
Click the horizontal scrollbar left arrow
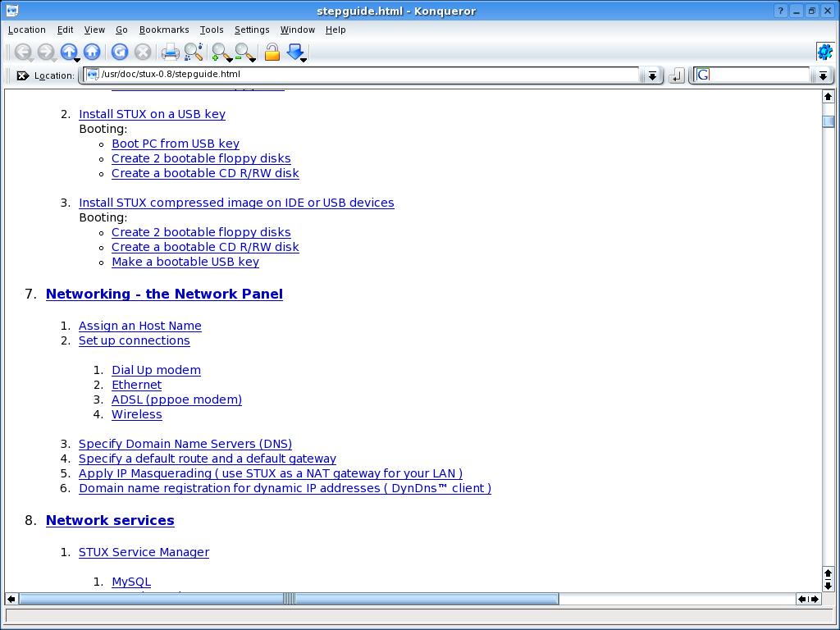click(x=11, y=598)
